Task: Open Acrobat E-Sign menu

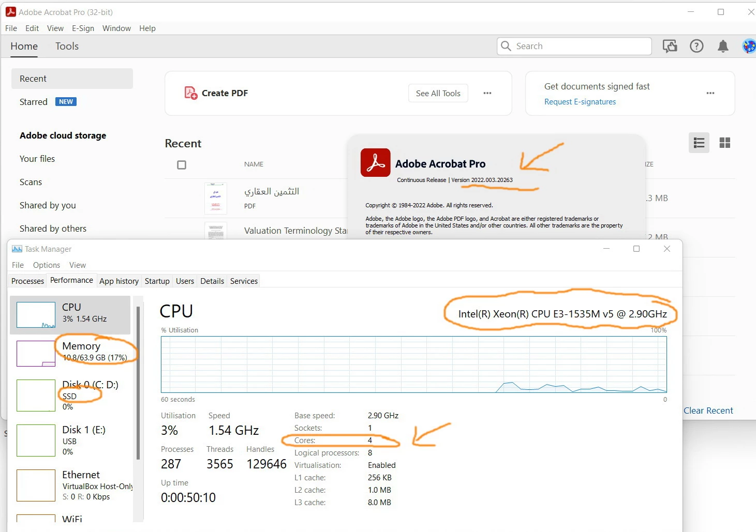Action: 83,28
